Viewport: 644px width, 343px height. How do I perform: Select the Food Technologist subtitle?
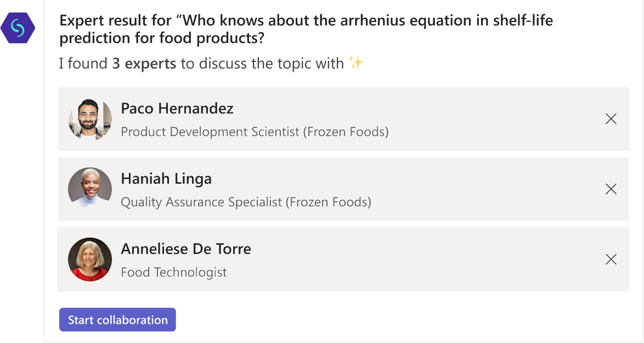click(x=174, y=272)
